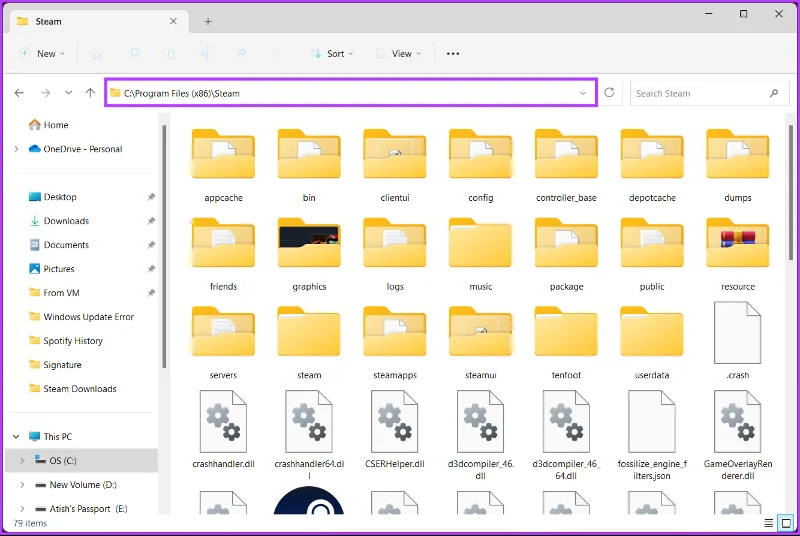Switch to the large icons view toggle
Image resolution: width=800 pixels, height=536 pixels.
coord(786,523)
